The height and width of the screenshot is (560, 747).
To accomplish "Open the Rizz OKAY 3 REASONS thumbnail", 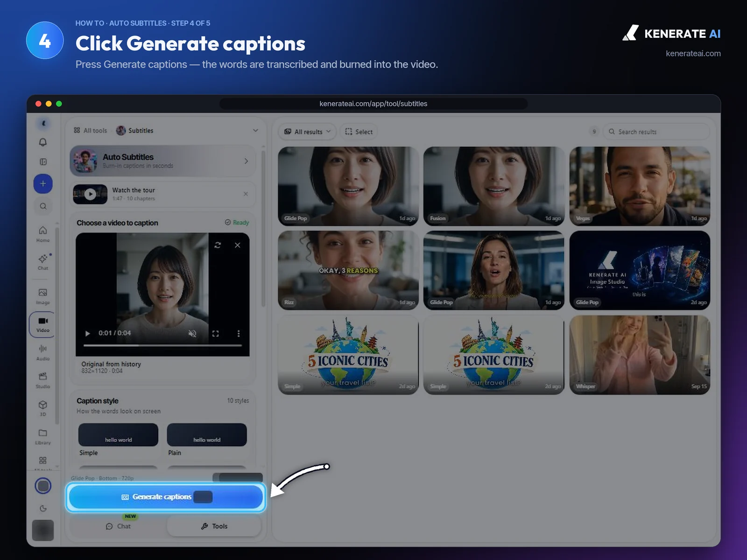I will click(348, 270).
